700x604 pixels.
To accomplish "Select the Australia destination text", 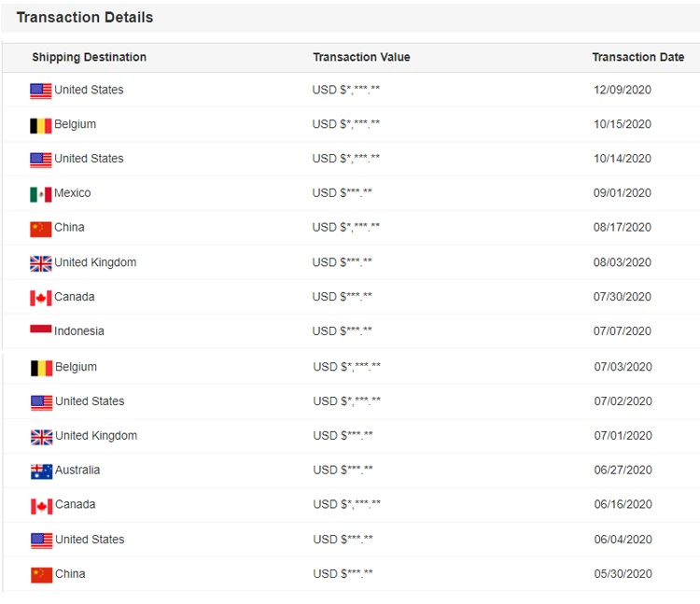I will coord(77,471).
